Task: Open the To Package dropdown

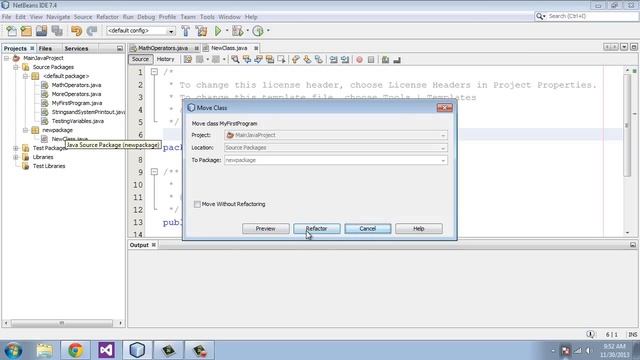Action: pyautogui.click(x=443, y=160)
